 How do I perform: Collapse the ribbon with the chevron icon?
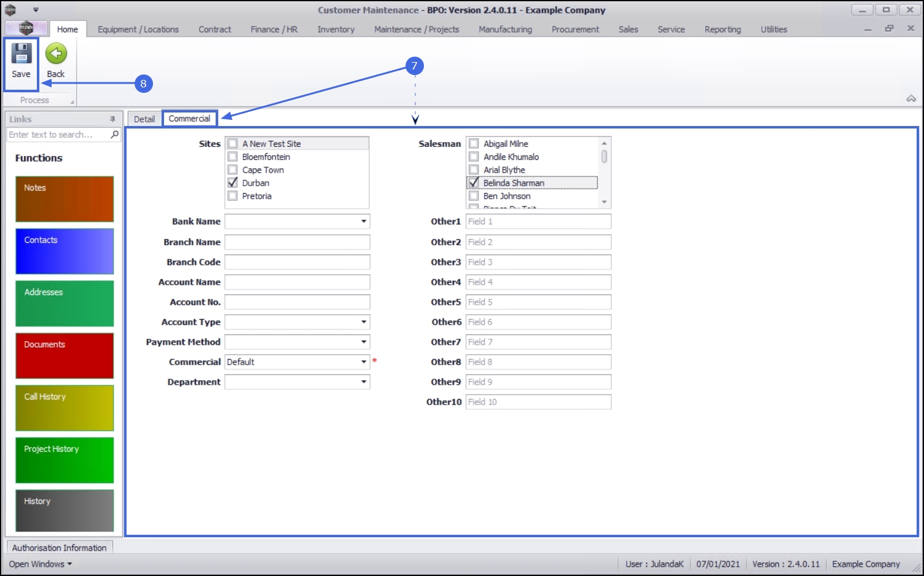point(911,98)
